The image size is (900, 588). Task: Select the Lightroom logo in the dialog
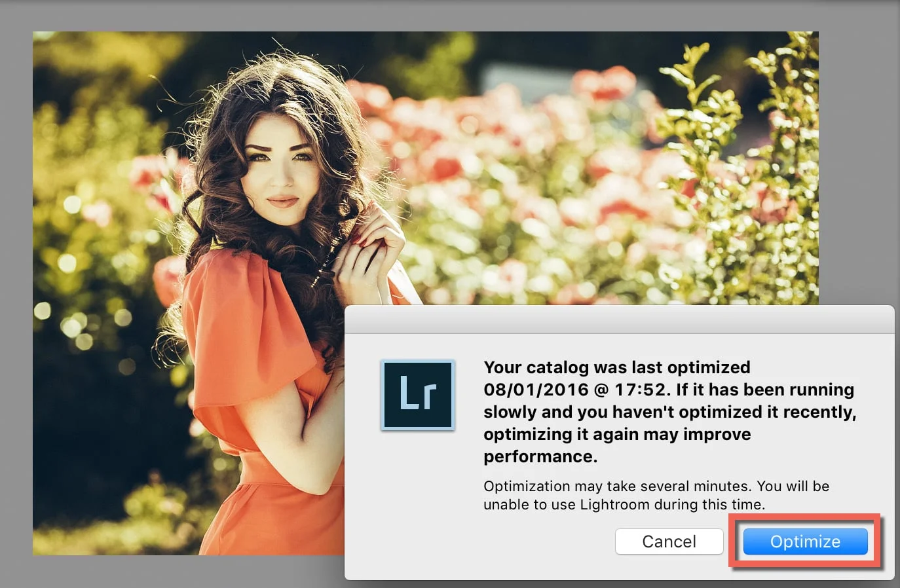(418, 394)
